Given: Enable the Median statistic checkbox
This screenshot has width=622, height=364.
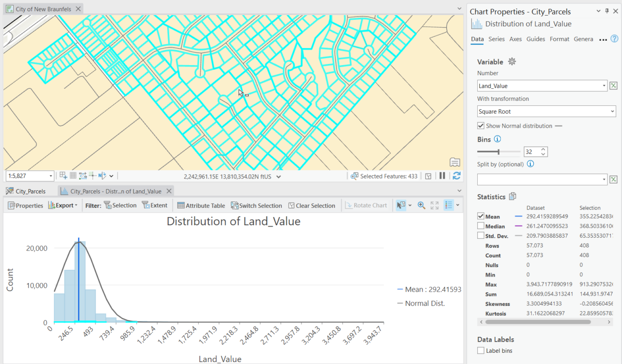Looking at the screenshot, I should [x=481, y=226].
